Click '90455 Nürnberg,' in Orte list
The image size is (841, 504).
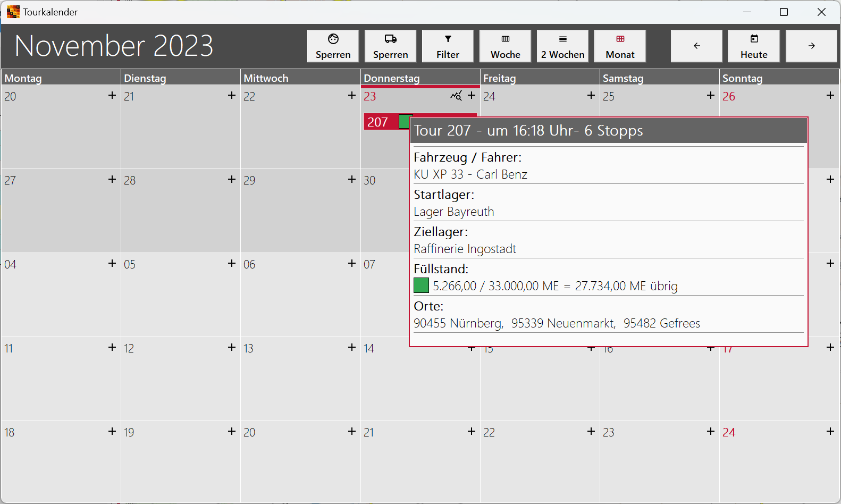click(459, 323)
